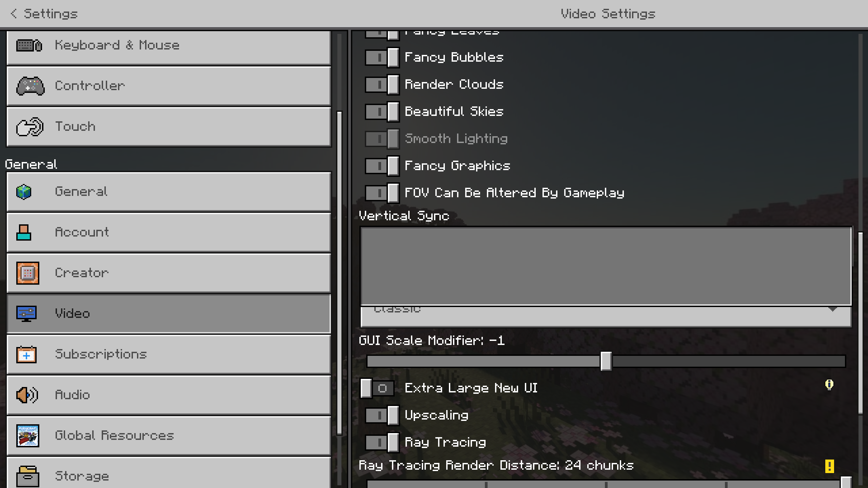Click the GUI Scale Modifier slider handle
The height and width of the screenshot is (488, 868).
[x=606, y=361]
